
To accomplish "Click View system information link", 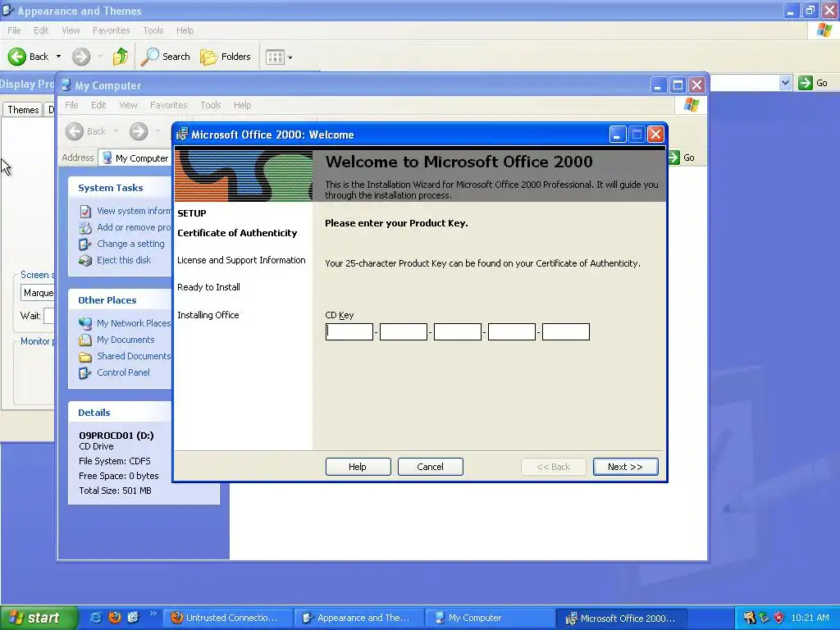I will (x=134, y=211).
